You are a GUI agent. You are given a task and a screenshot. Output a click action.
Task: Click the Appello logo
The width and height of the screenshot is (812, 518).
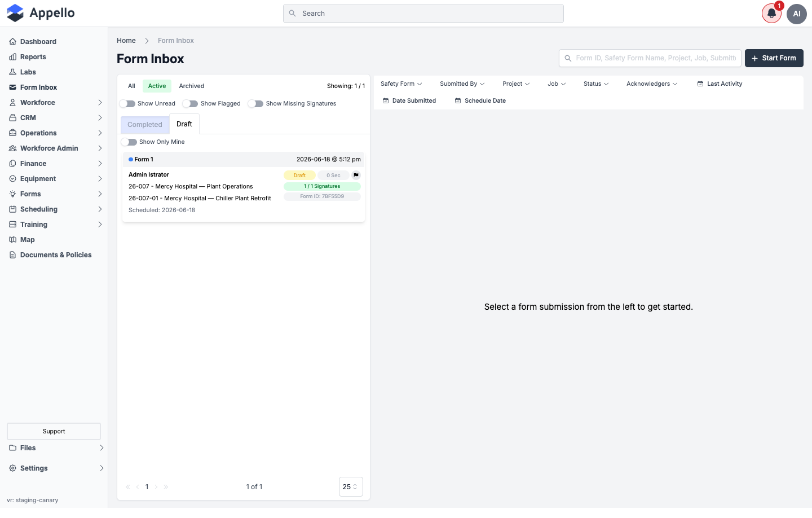tap(41, 13)
